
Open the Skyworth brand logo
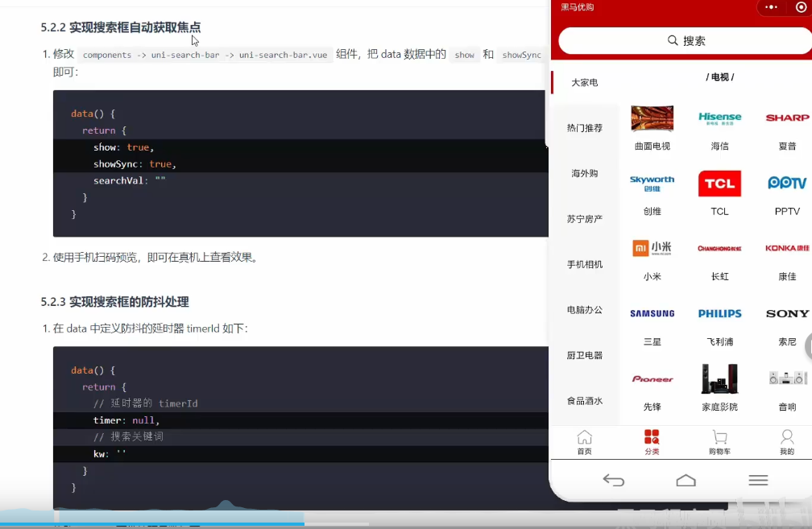click(x=652, y=184)
